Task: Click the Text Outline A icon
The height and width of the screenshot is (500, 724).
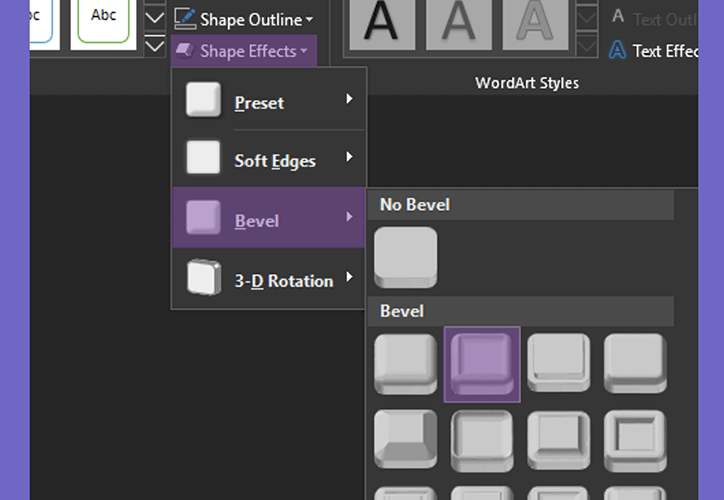Action: coord(618,17)
